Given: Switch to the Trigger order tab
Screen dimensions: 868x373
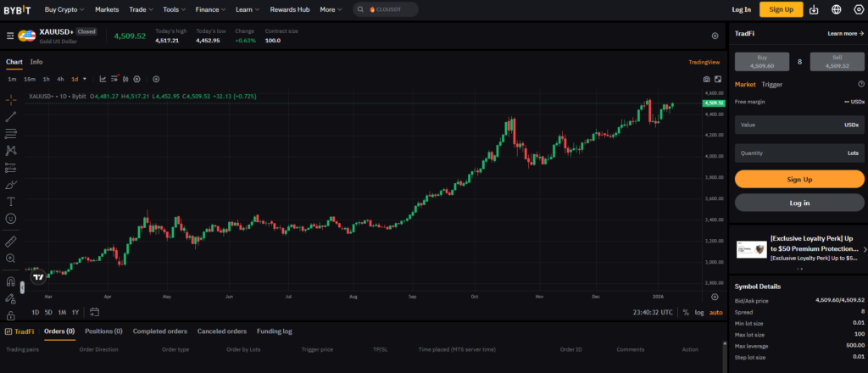Looking at the screenshot, I should 771,84.
